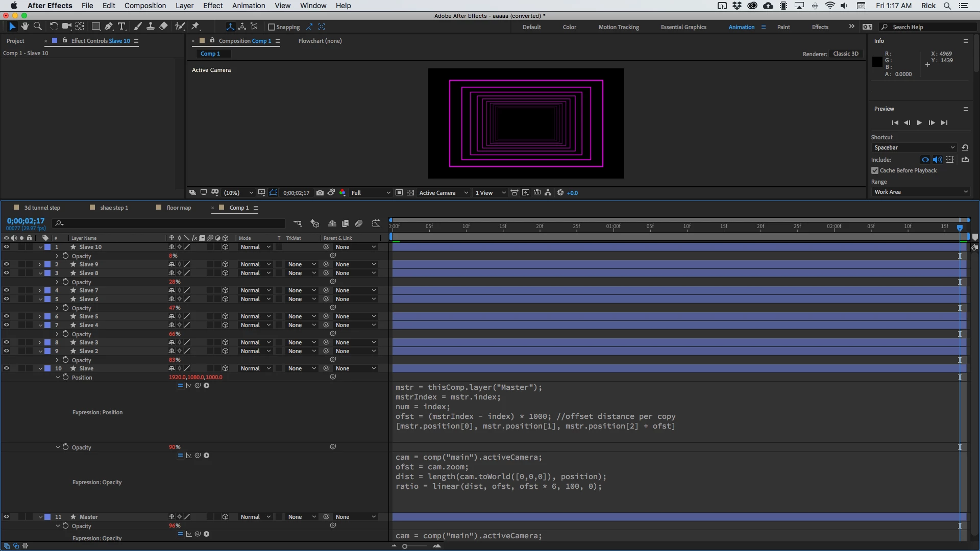Screen dimensions: 980x551
Task: Jump to first frame in Preview
Action: pos(895,123)
